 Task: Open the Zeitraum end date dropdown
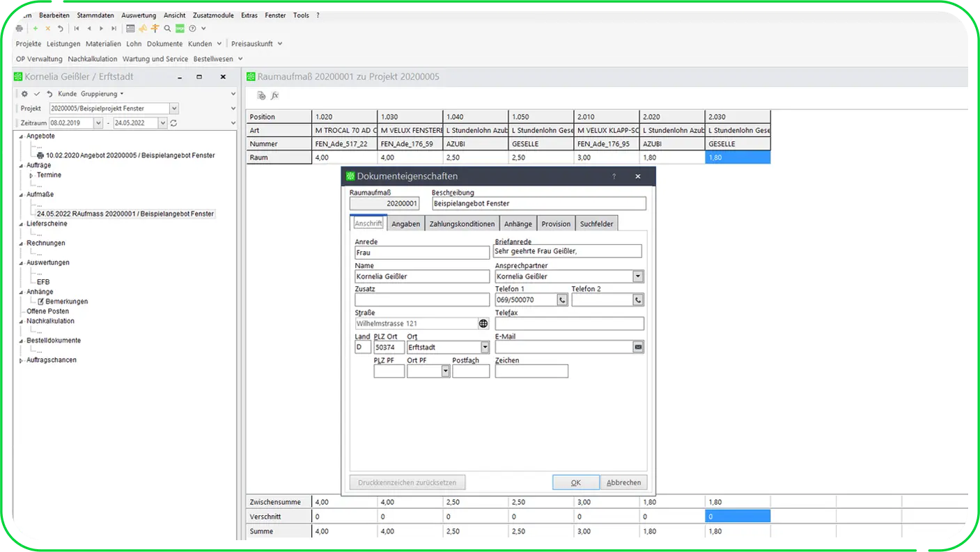tap(163, 123)
